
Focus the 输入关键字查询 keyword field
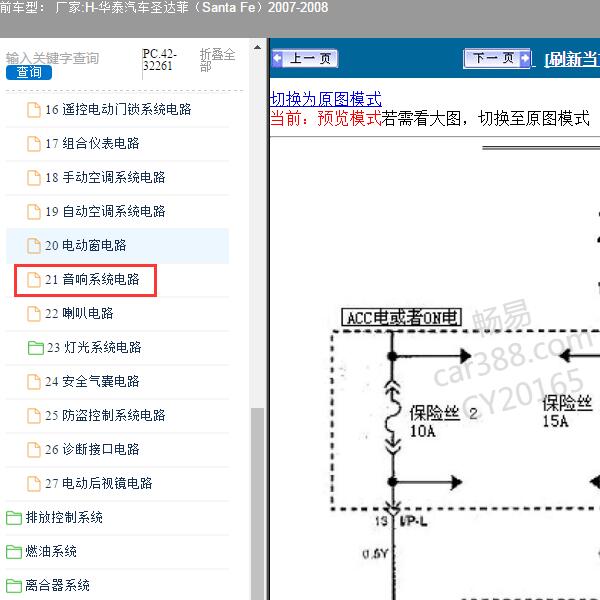[x=52, y=58]
